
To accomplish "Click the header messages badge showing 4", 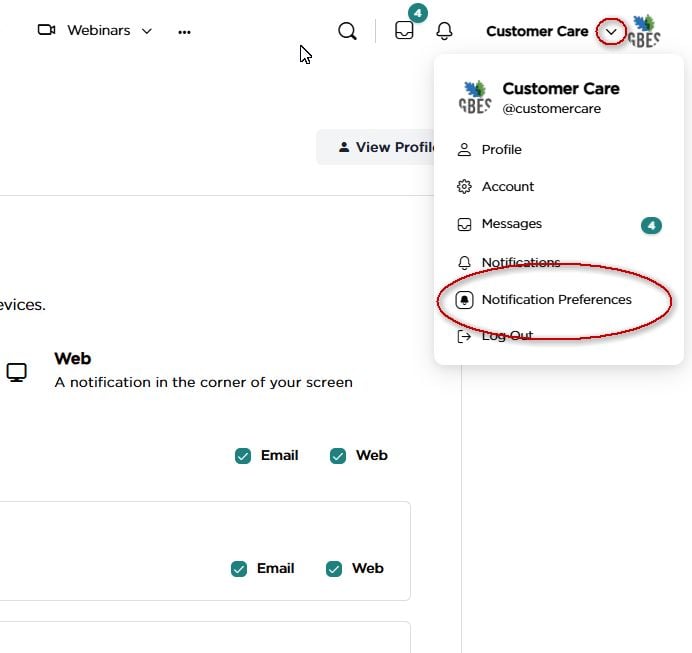I will 417,13.
